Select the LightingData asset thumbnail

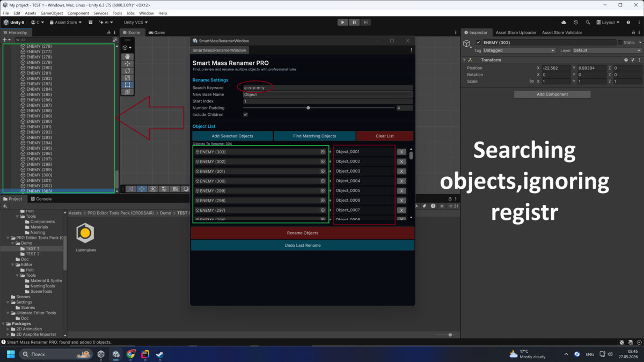coord(85,233)
